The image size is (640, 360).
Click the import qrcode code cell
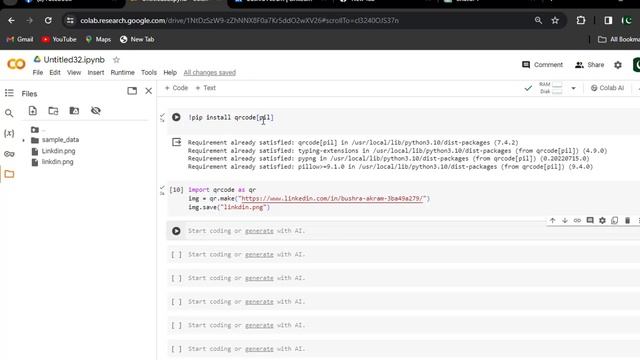[404, 199]
